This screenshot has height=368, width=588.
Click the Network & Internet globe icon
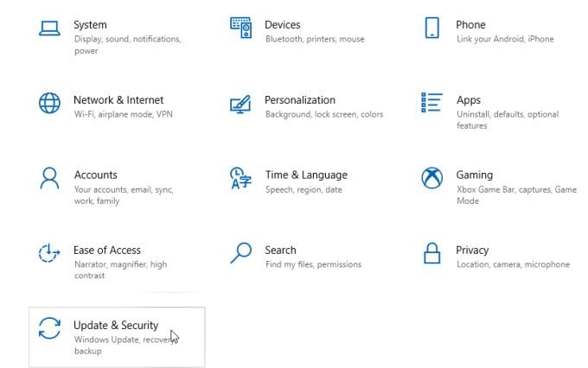point(50,104)
